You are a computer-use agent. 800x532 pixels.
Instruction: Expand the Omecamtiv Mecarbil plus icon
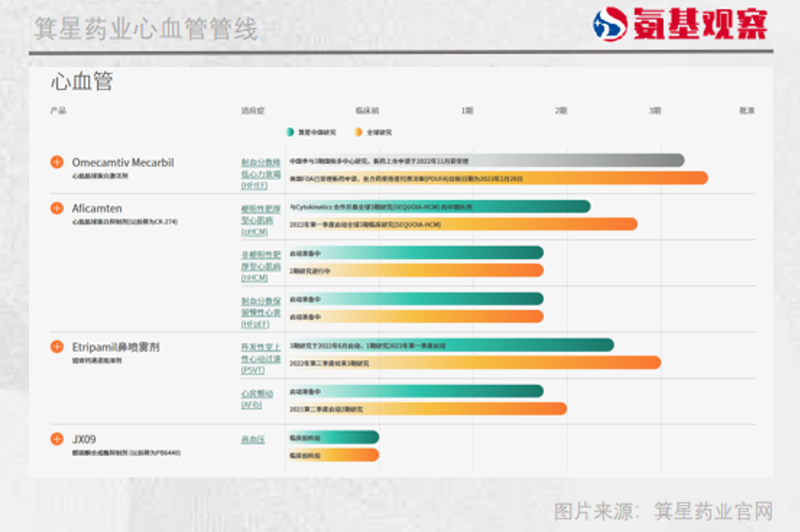point(57,162)
